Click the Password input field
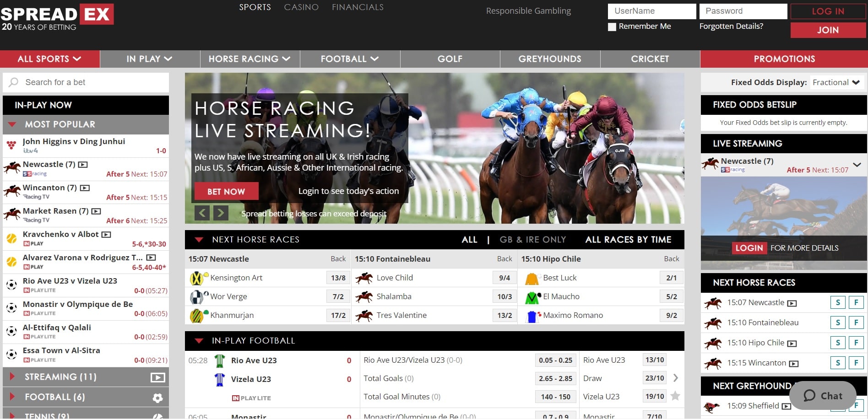868x419 pixels. click(x=743, y=11)
